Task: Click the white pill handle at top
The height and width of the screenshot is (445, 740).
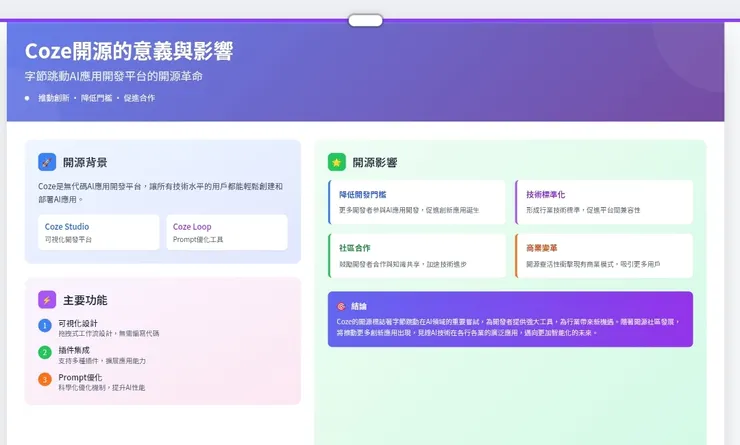Action: tap(365, 20)
